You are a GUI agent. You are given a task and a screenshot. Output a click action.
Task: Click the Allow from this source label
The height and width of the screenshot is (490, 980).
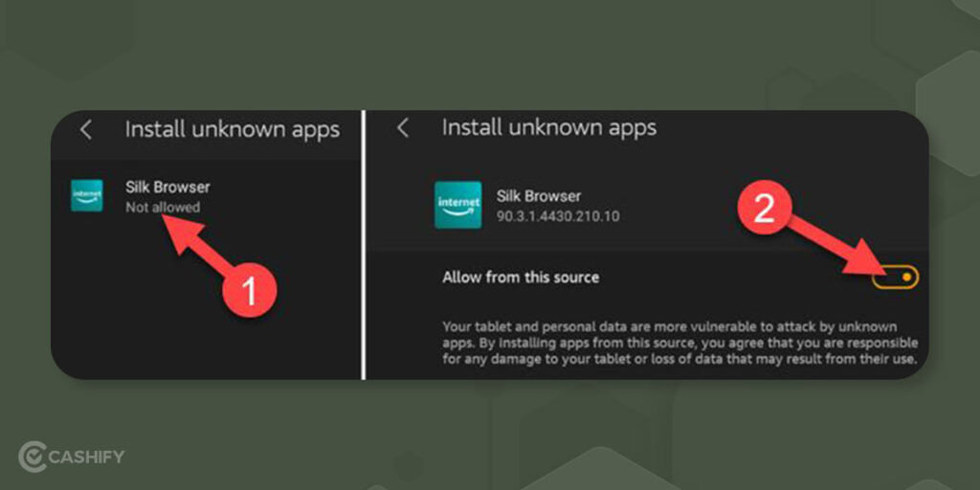[521, 278]
